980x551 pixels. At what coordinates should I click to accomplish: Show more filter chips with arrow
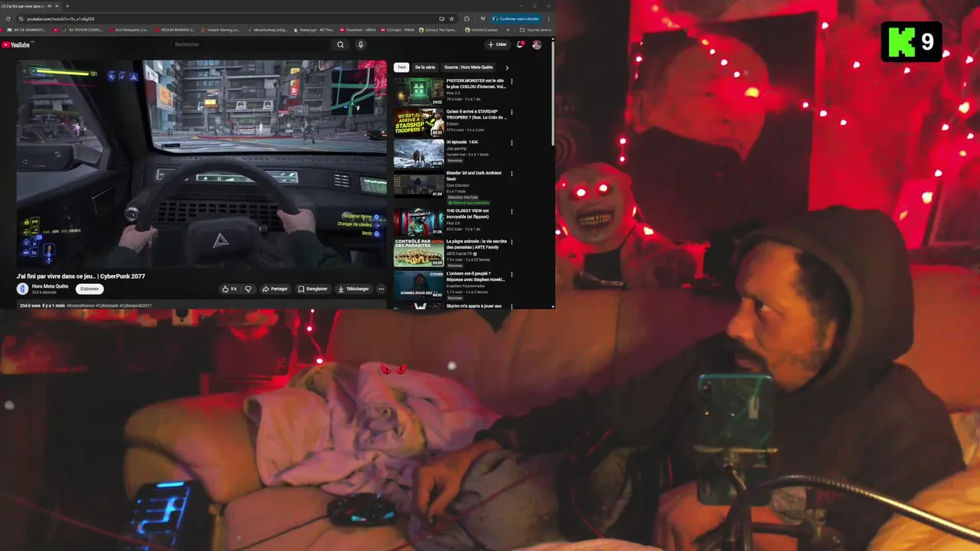[x=507, y=67]
